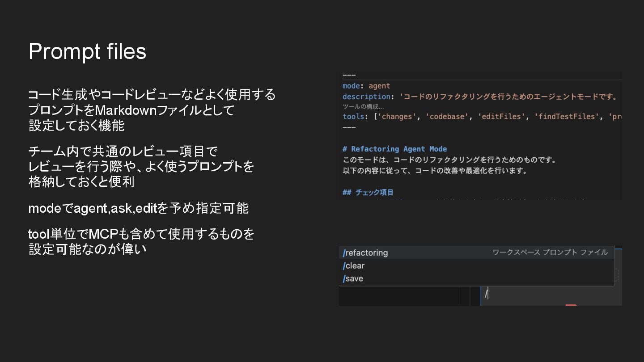644x362 pixels.
Task: Select the /refactoring prompt suggestion
Action: (477, 253)
